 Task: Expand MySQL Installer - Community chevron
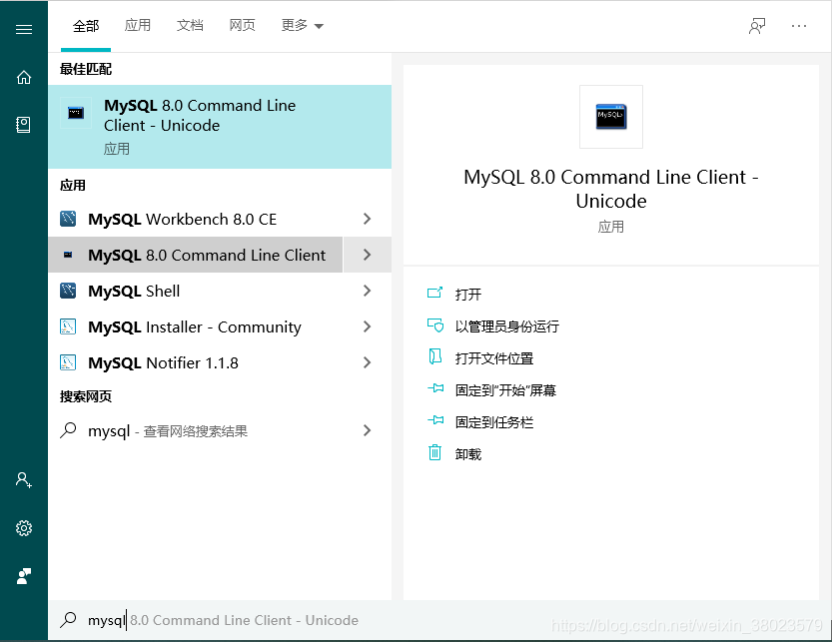click(367, 326)
